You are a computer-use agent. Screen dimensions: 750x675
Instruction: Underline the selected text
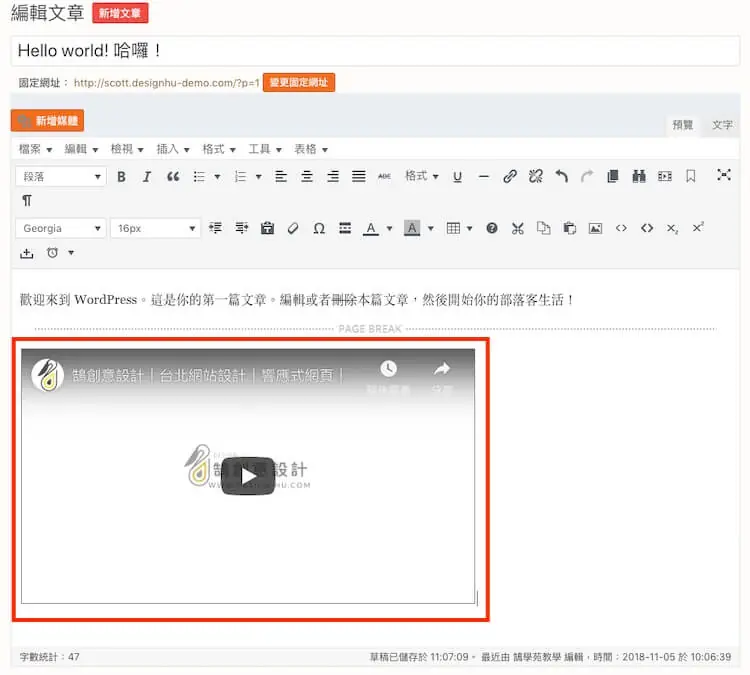pyautogui.click(x=457, y=177)
